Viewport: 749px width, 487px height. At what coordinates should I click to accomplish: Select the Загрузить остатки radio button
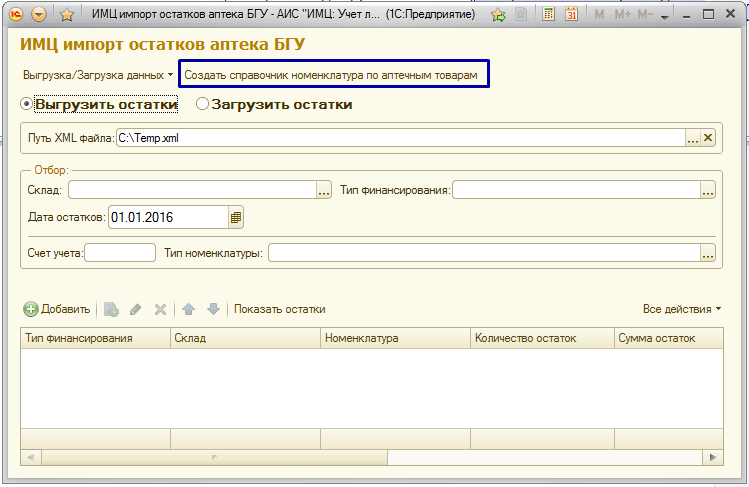tap(202, 104)
